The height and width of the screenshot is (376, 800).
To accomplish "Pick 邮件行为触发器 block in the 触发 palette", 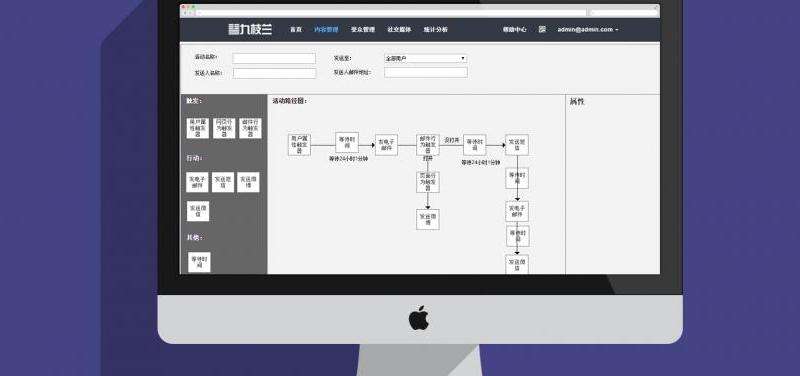I will point(250,128).
